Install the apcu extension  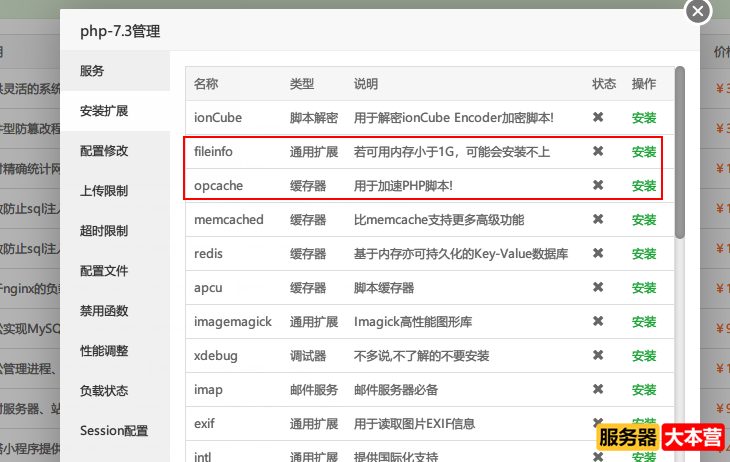[x=644, y=288]
